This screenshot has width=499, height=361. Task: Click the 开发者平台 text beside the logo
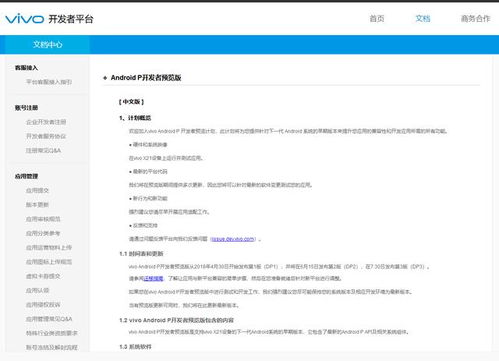coord(71,19)
